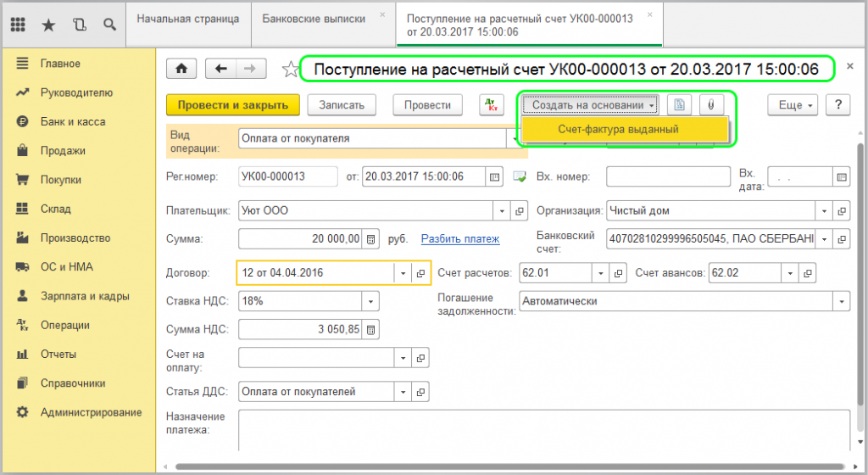868x475 pixels.
Task: Open the sections menu grid icon
Action: 18,25
